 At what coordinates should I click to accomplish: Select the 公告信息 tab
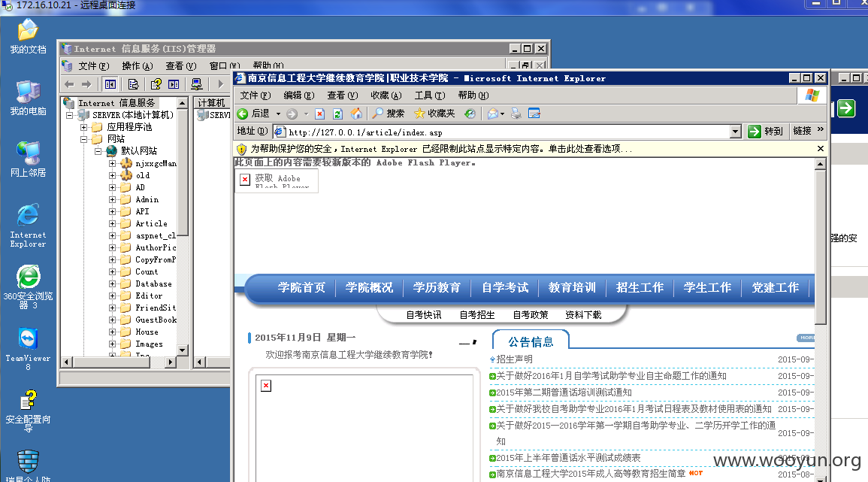tap(531, 342)
